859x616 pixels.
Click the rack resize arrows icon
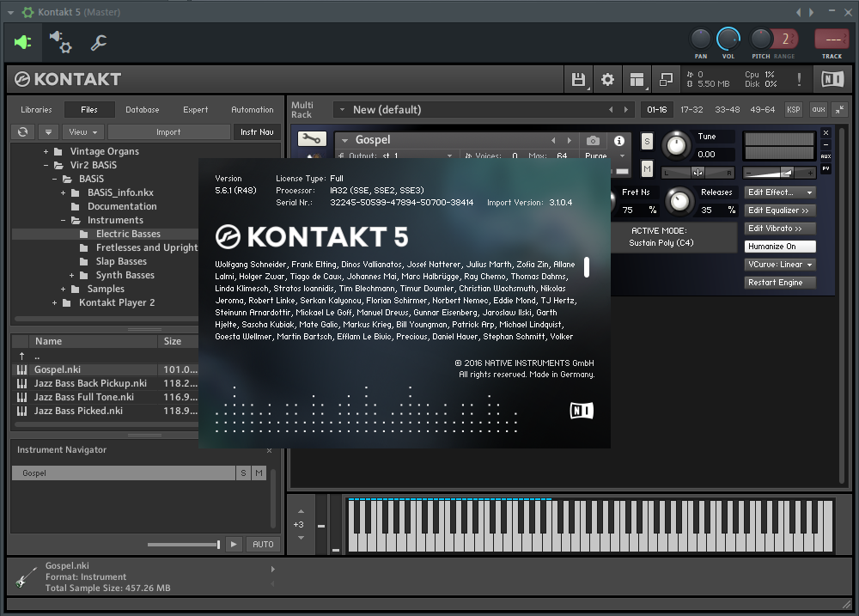click(839, 110)
